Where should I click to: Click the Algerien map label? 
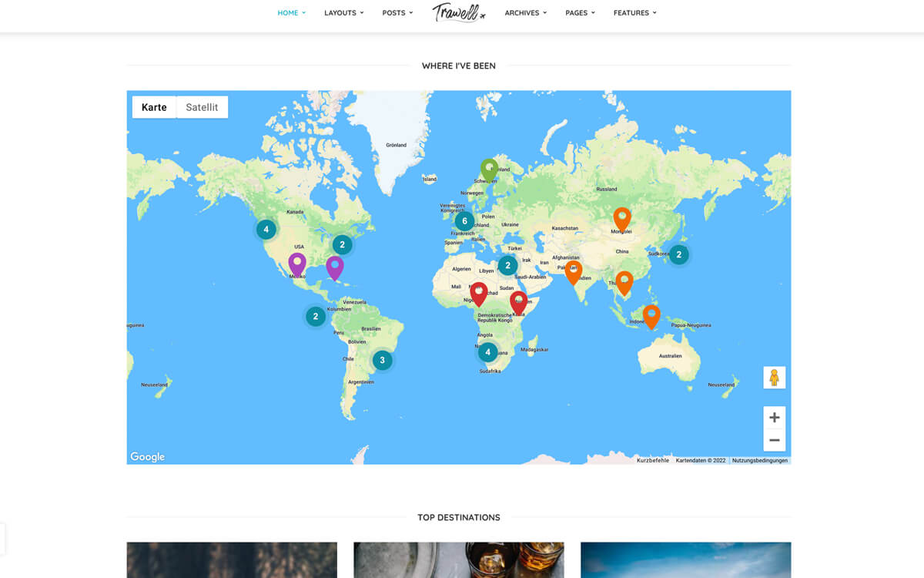pyautogui.click(x=461, y=269)
